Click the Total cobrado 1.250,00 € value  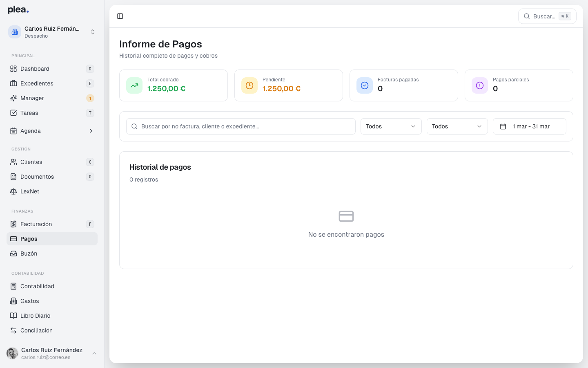[x=166, y=89]
